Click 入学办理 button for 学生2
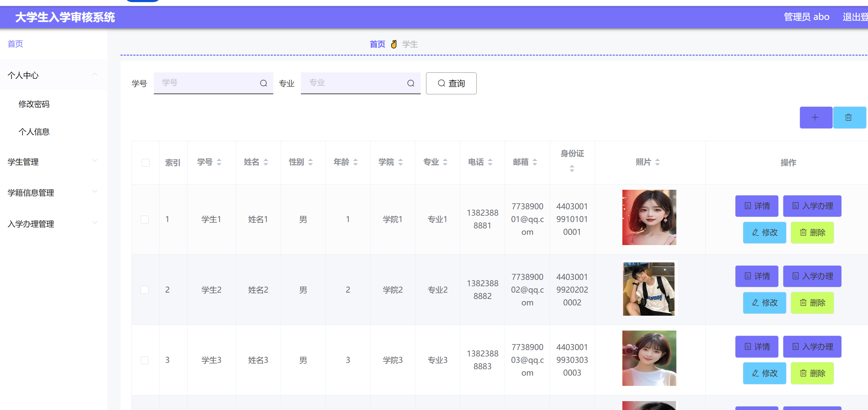The image size is (868, 410). [x=812, y=276]
